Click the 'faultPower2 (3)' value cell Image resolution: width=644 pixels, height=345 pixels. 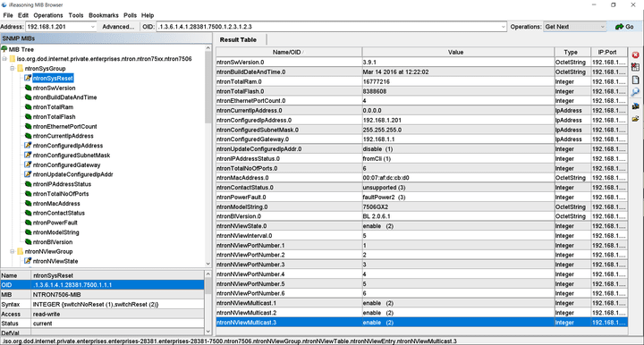pyautogui.click(x=458, y=197)
